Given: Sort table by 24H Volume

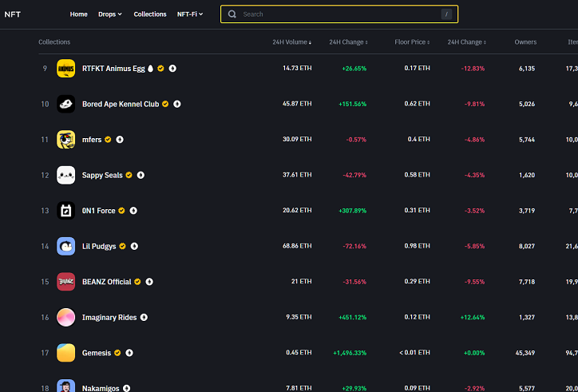Looking at the screenshot, I should coord(292,42).
